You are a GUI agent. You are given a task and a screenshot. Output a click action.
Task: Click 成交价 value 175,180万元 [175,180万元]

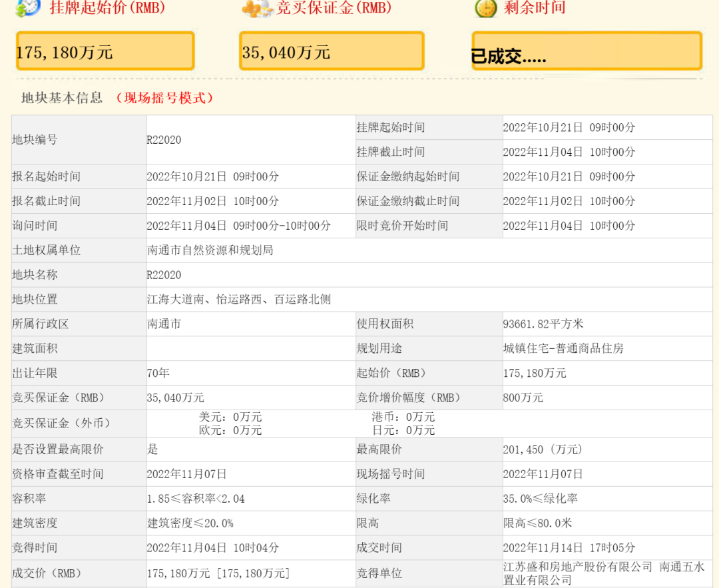tap(218, 573)
